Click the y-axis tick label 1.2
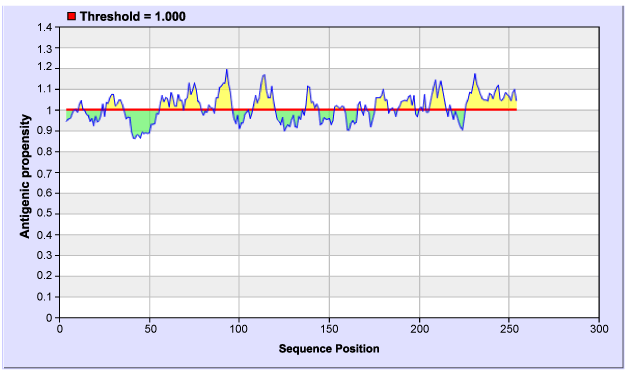628x383 pixels. pyautogui.click(x=45, y=67)
